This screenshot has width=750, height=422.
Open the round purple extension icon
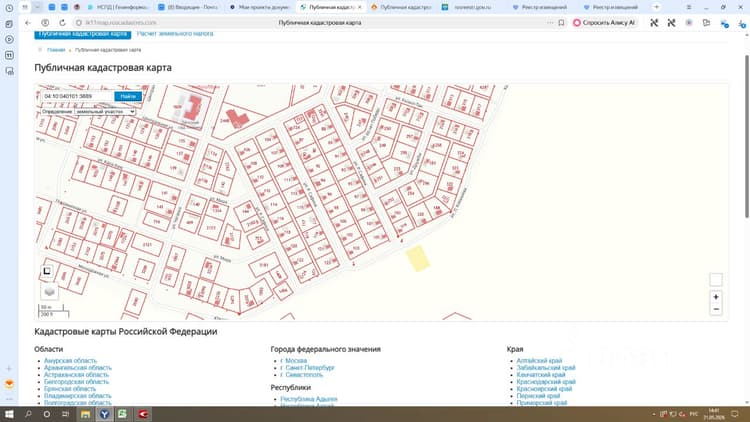point(689,22)
